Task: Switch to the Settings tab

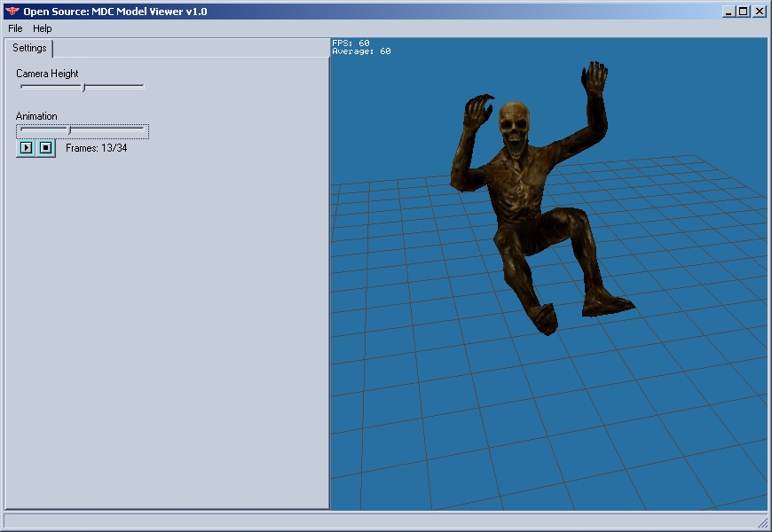Action: click(x=29, y=48)
